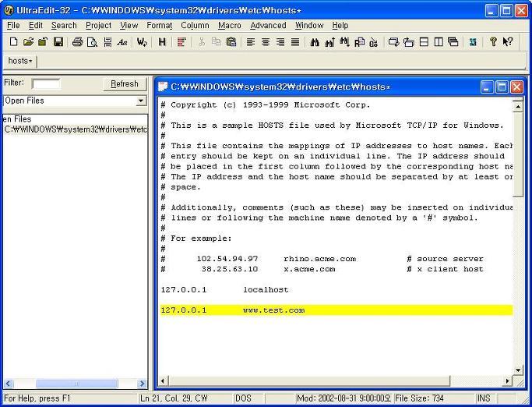Screen dimensions: 532x407
Task: Open Replace with the R icon
Action: click(359, 42)
